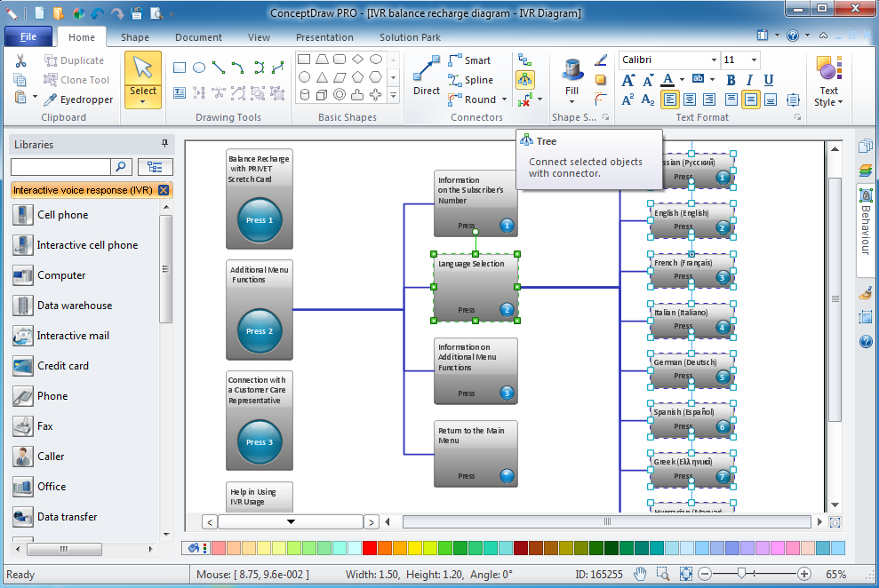Select the Language Selection shape
The image size is (879, 588).
(475, 287)
